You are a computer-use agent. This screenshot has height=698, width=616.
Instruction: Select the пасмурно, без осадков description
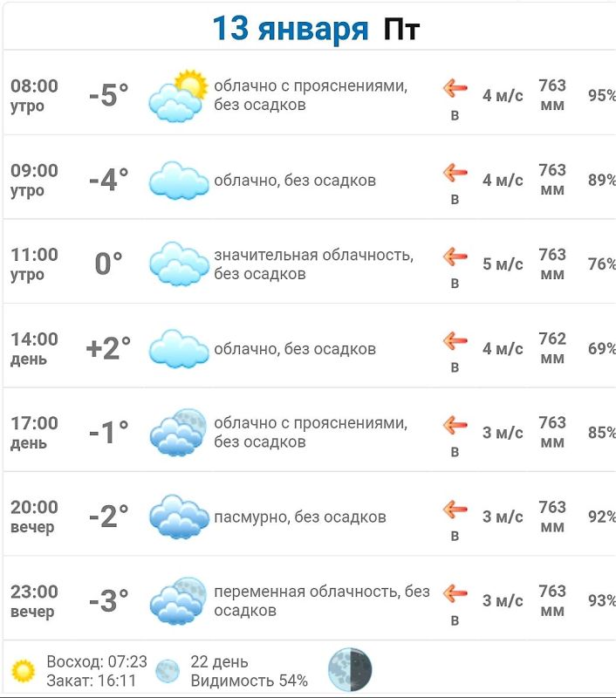(x=300, y=517)
